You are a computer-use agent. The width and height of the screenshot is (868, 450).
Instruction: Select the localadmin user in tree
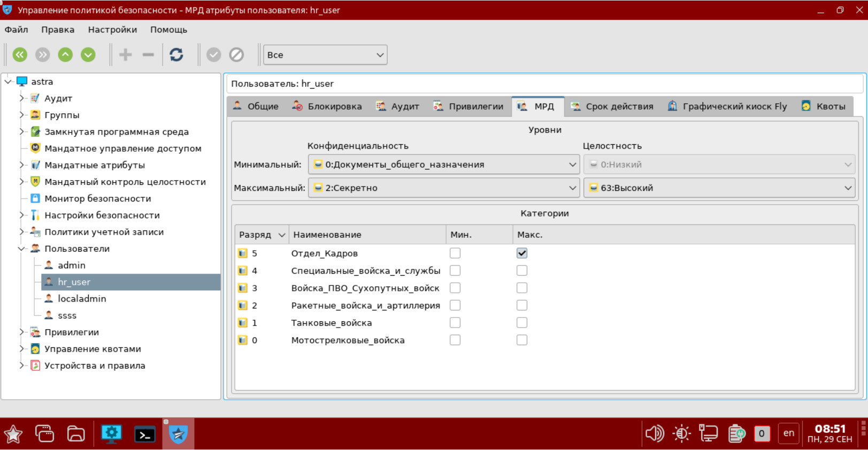point(82,299)
